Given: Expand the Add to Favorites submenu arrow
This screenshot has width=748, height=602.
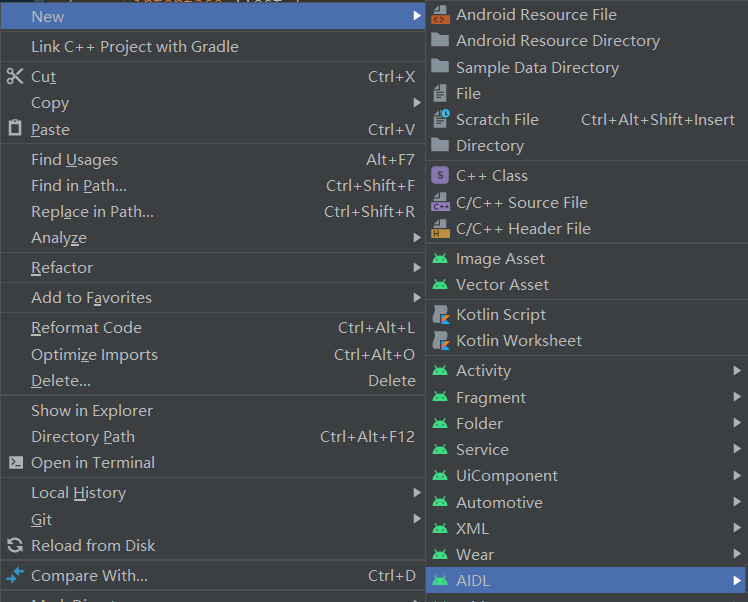Looking at the screenshot, I should coord(417,298).
